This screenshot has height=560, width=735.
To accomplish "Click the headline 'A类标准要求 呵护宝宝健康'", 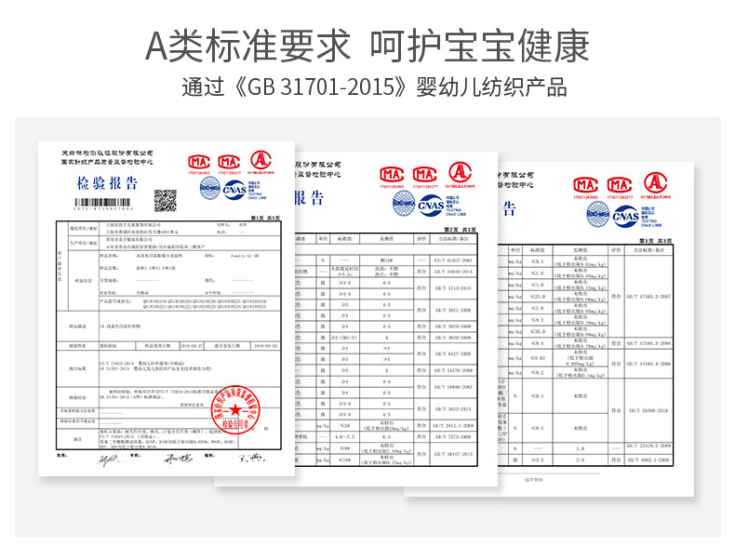I will [367, 46].
